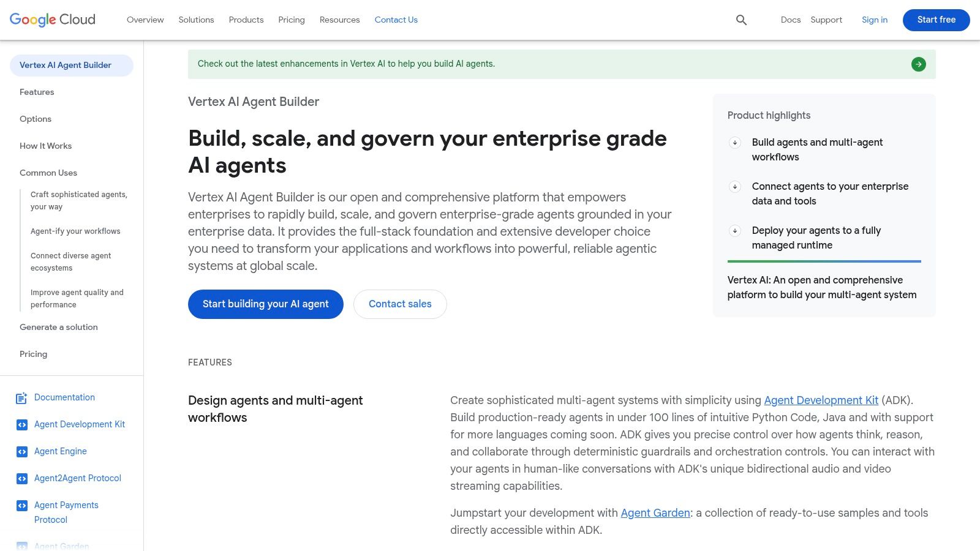The height and width of the screenshot is (551, 980).
Task: Select the Agent2Agent Protocol icon
Action: [x=21, y=478]
